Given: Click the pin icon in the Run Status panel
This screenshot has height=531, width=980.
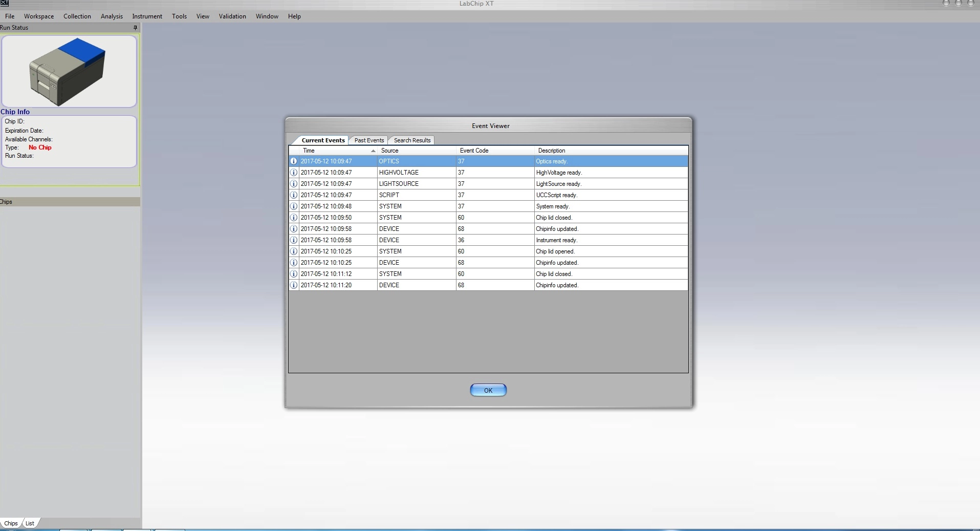Looking at the screenshot, I should click(x=135, y=28).
